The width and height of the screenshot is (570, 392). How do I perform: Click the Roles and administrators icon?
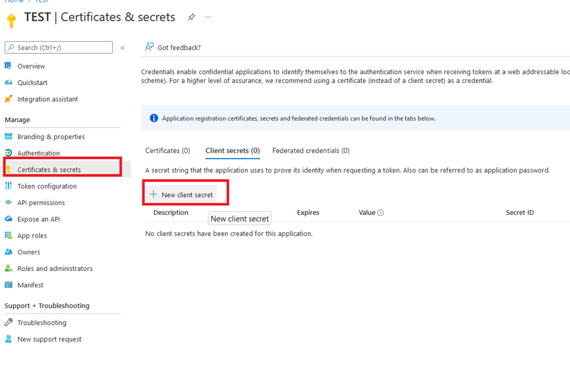(8, 268)
